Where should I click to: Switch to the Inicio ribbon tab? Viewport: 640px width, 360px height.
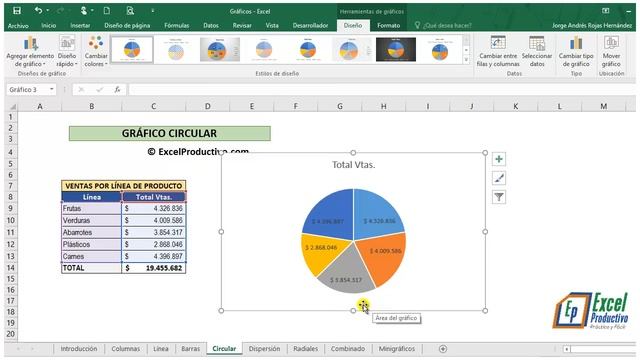pyautogui.click(x=49, y=25)
